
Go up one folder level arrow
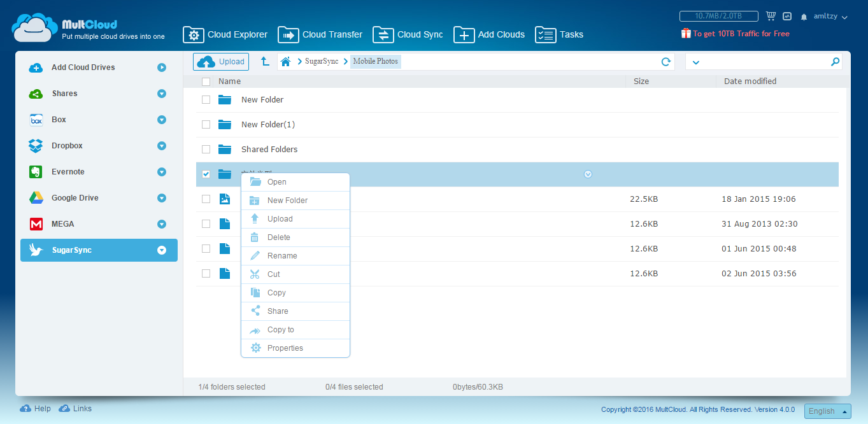pyautogui.click(x=265, y=62)
